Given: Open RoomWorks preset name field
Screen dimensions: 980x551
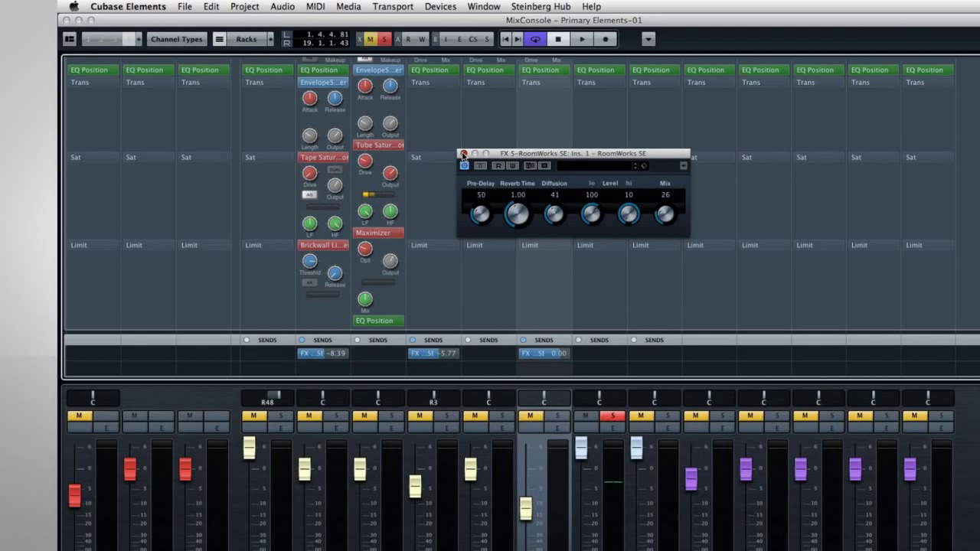Looking at the screenshot, I should tap(593, 165).
